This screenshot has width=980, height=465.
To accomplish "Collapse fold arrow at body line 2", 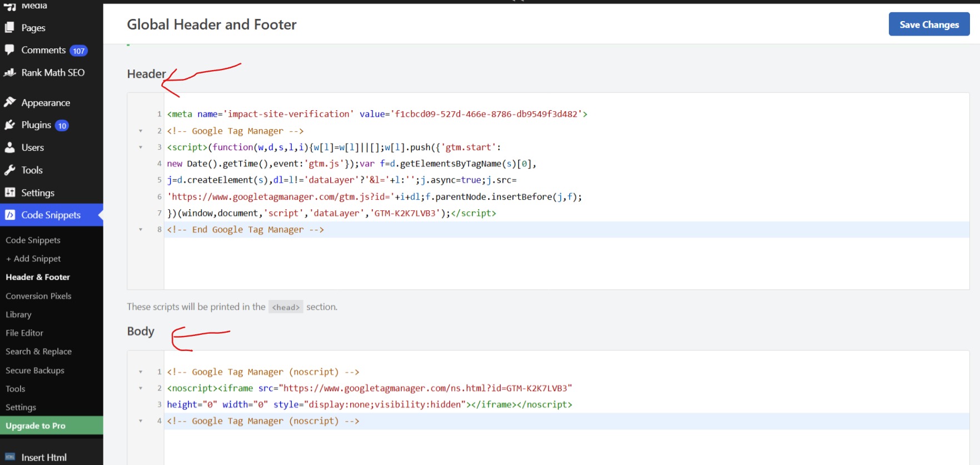I will tap(141, 388).
